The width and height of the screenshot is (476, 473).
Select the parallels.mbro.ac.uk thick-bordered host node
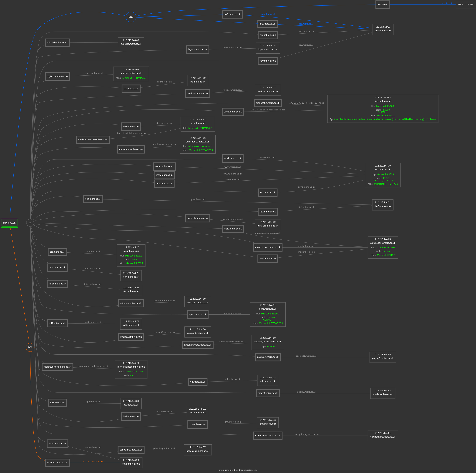pos(198,218)
